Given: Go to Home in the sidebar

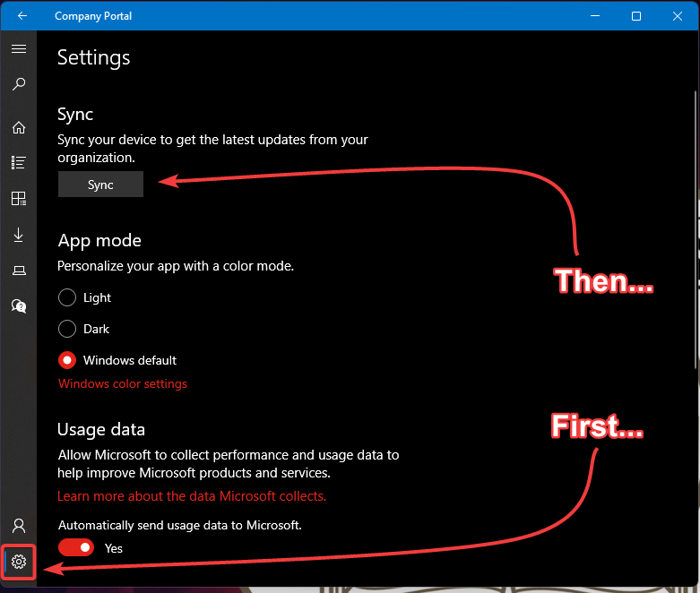Looking at the screenshot, I should (x=19, y=127).
